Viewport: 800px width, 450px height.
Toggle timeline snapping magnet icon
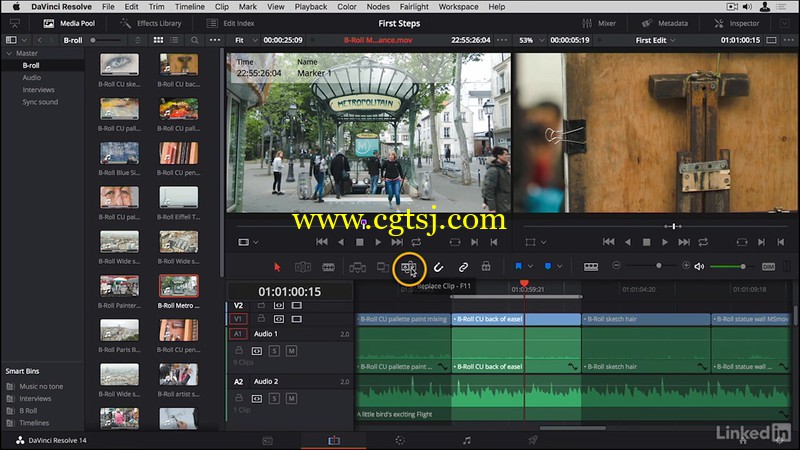[x=438, y=267]
